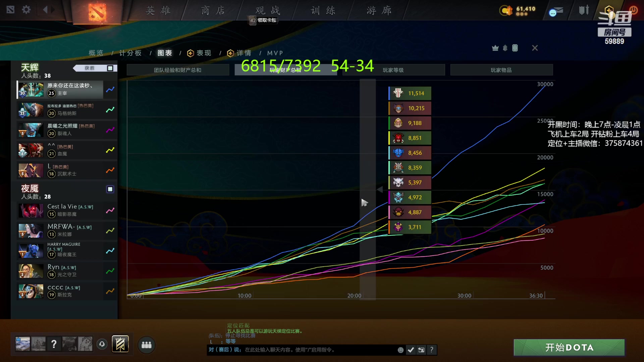
Task: Go back with the left arrow
Action: coord(45,9)
